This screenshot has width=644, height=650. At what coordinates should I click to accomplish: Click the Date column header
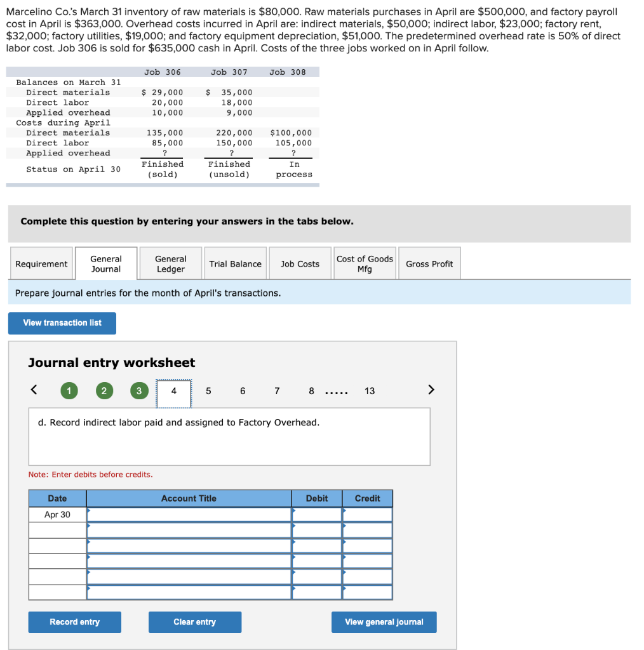(57, 498)
